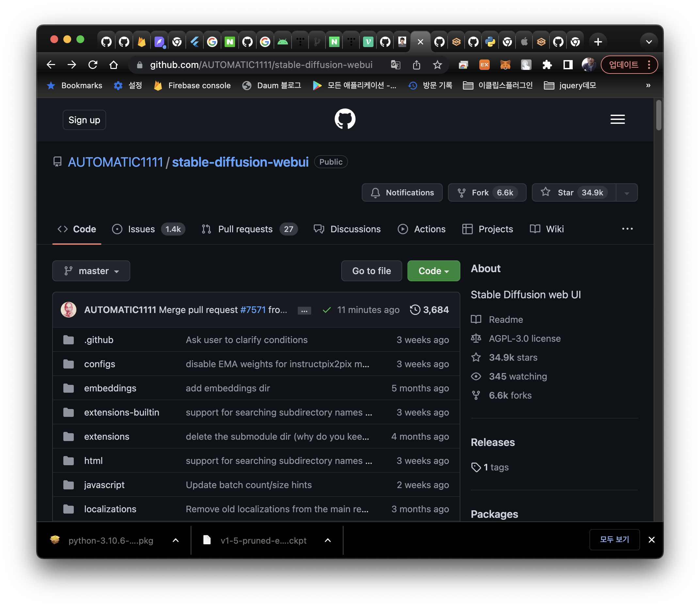Click the Sign up button

tap(84, 120)
